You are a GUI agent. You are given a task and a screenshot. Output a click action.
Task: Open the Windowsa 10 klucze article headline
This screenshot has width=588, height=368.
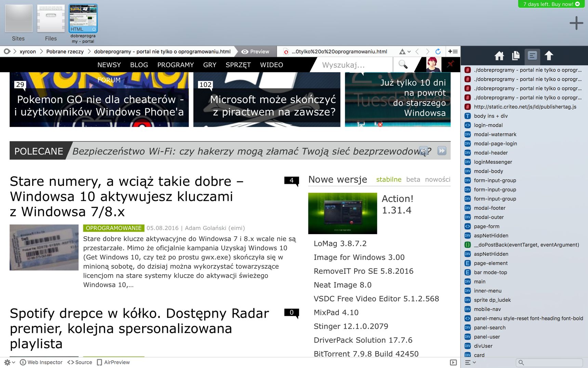coord(126,196)
